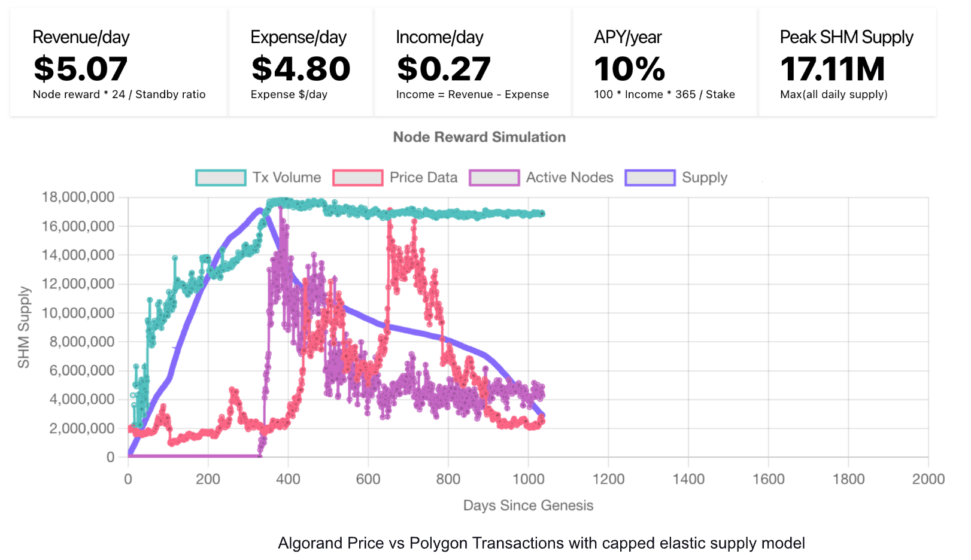The image size is (971, 560).
Task: Click the 18,000,000 y-axis tick
Action: 78,197
